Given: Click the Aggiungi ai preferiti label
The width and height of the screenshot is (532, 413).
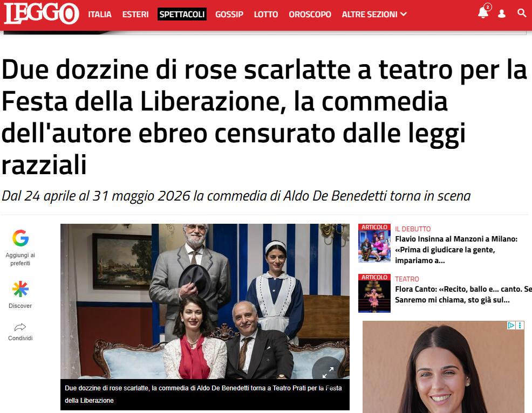Looking at the screenshot, I should (21, 259).
